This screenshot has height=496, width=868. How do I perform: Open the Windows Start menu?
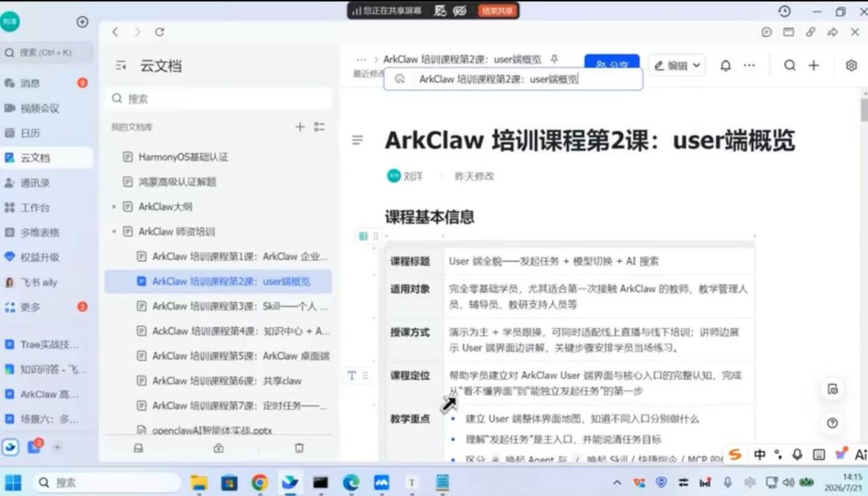click(14, 482)
